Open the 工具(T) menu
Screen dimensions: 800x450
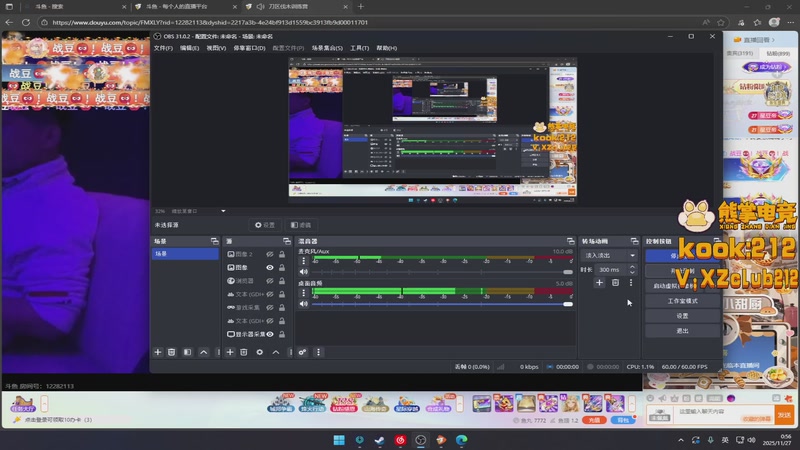pos(359,48)
